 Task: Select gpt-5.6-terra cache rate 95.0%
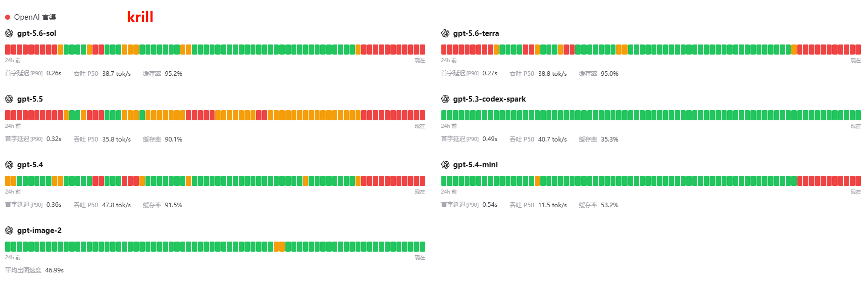coord(609,74)
